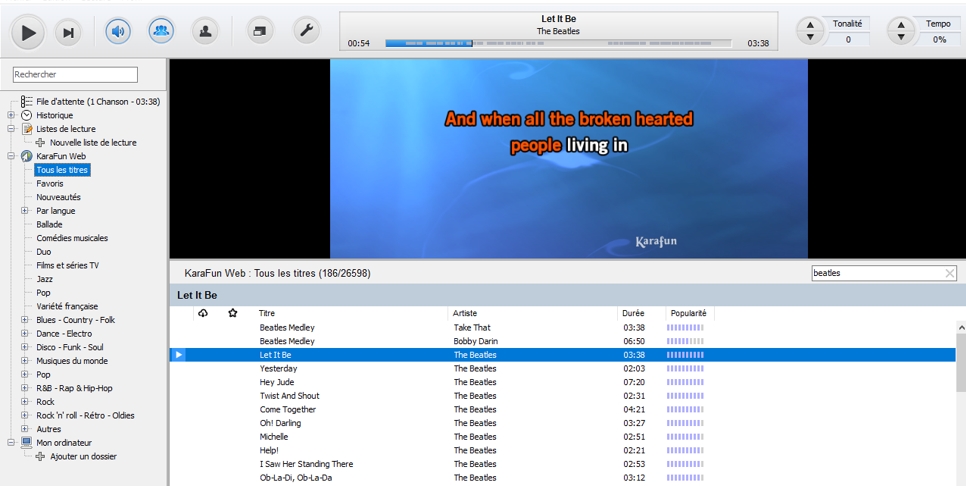Toggle the backing vocals group icon

pyautogui.click(x=161, y=31)
